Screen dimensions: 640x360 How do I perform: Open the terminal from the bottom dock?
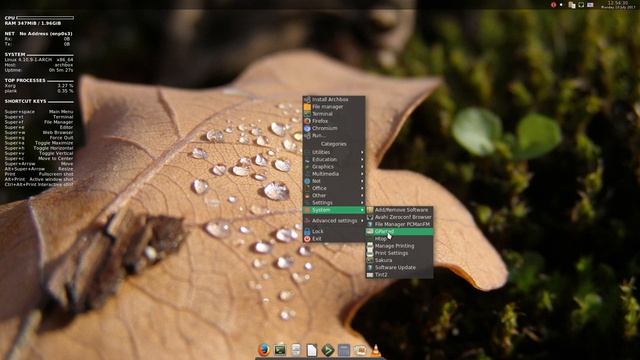tap(280, 350)
